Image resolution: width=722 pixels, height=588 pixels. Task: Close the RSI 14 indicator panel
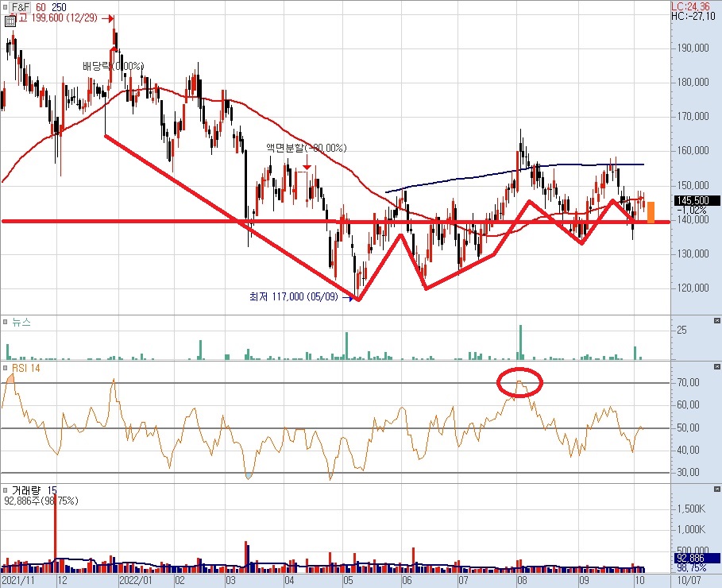pos(717,367)
